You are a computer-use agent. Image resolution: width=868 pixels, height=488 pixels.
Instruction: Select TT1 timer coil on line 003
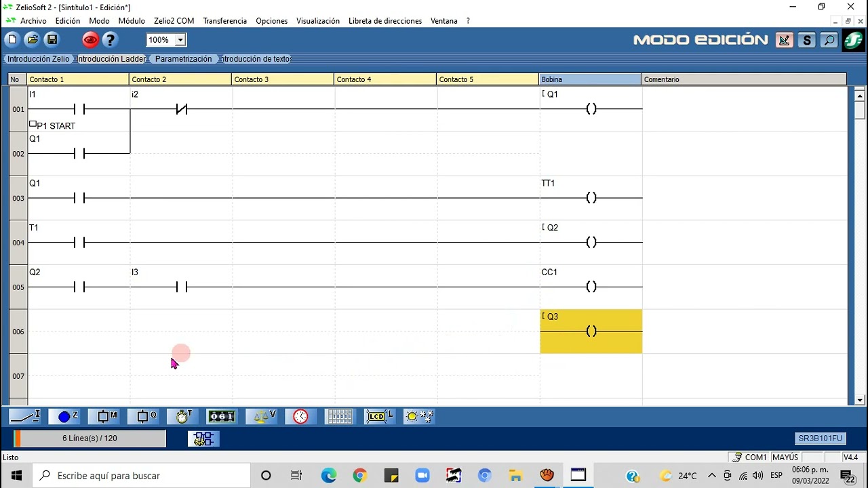coord(591,198)
